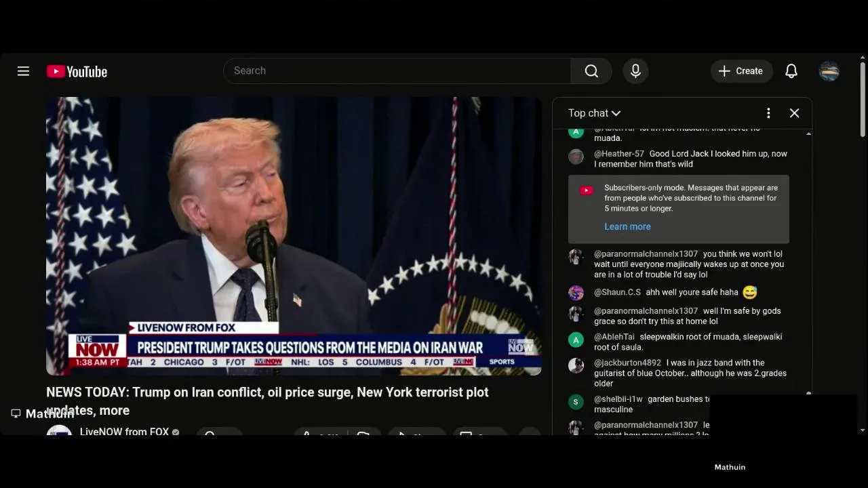Focus the YouTube search field
The width and height of the screenshot is (868, 488).
pyautogui.click(x=397, y=71)
